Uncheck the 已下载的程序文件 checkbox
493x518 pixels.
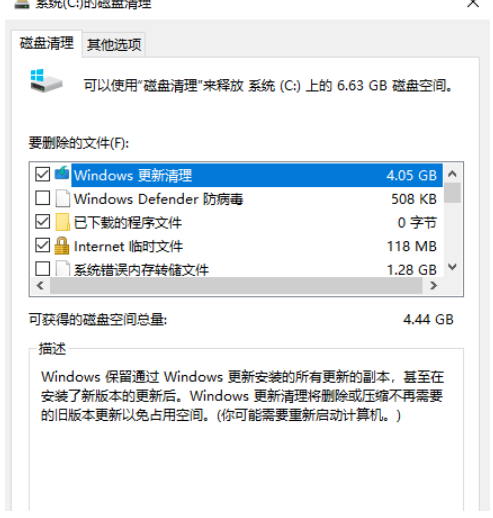(42, 221)
